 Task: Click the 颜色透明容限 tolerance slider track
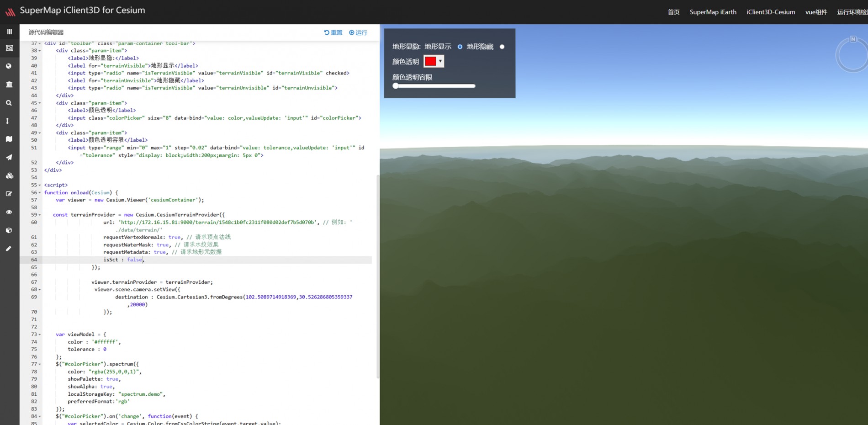[x=434, y=86]
